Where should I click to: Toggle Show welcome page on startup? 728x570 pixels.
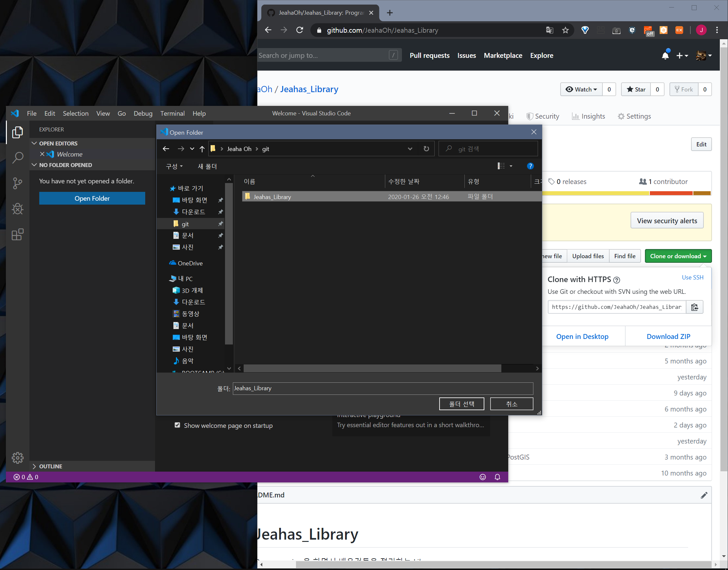(x=177, y=425)
